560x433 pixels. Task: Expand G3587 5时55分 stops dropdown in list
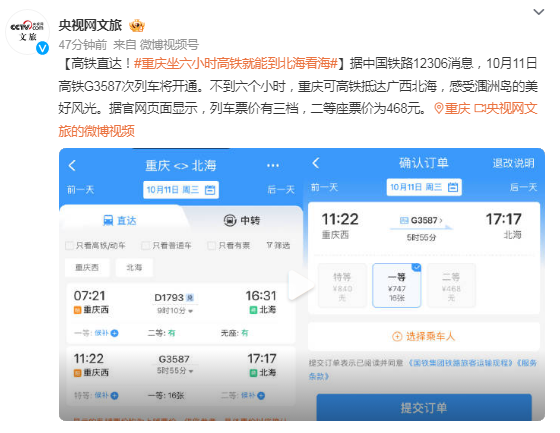click(175, 371)
